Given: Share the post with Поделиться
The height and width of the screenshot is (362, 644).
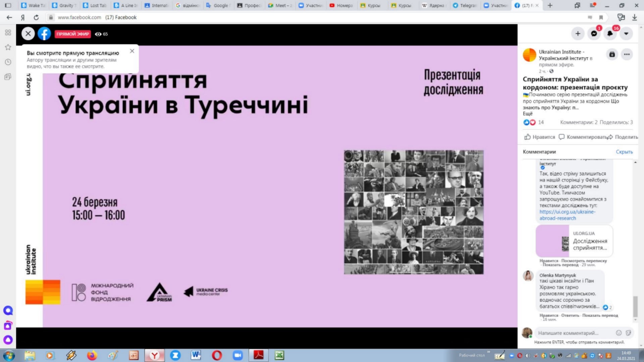Looking at the screenshot, I should (623, 137).
